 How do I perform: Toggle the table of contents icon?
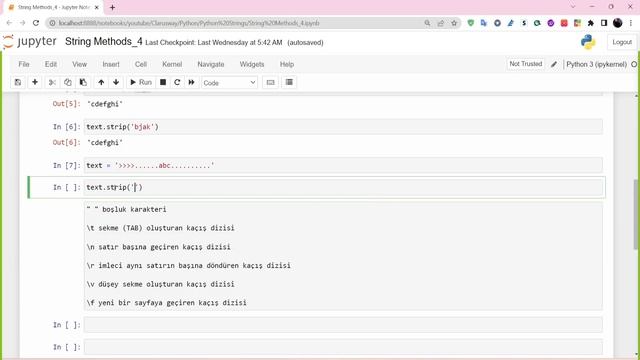289,82
